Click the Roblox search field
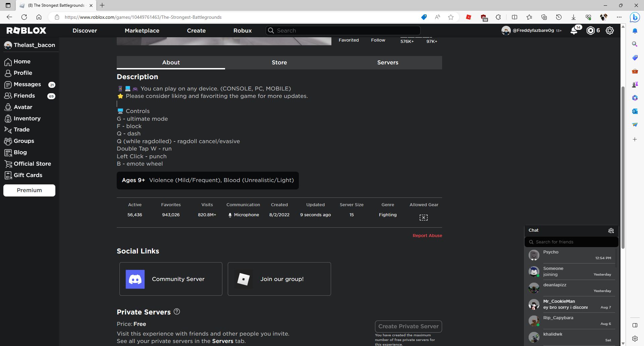Screen dimensions: 644x346 [x=343, y=31]
